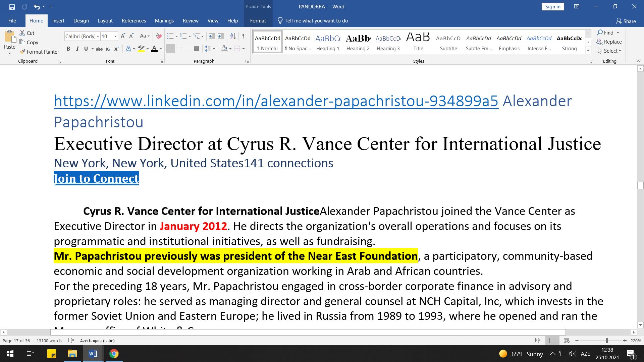Increase font size with grow icon

coord(123,36)
